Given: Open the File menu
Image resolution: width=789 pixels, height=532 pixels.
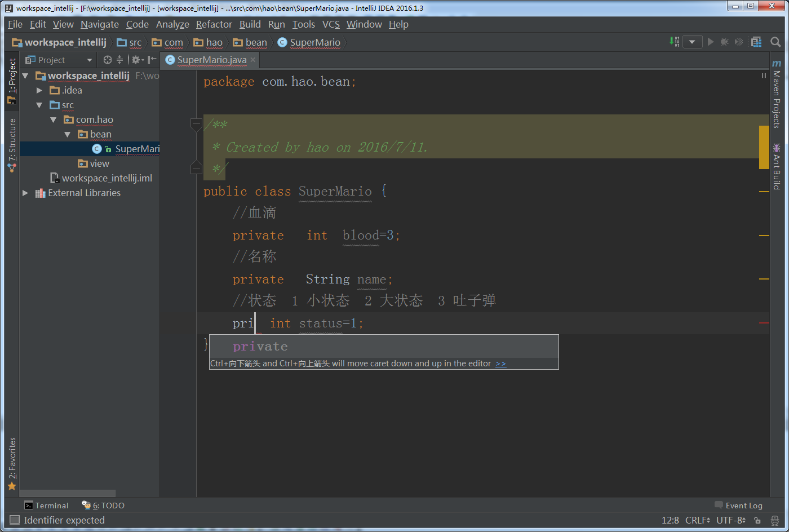Looking at the screenshot, I should coord(15,24).
